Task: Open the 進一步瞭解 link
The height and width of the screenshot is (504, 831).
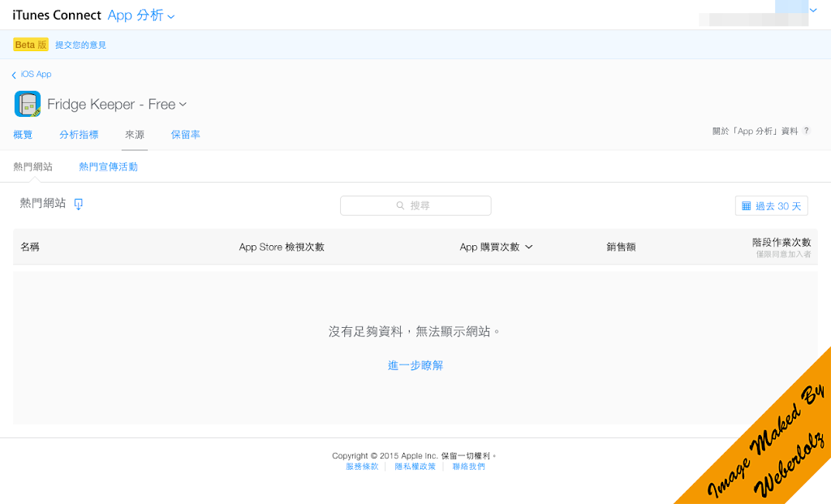Action: [x=415, y=365]
